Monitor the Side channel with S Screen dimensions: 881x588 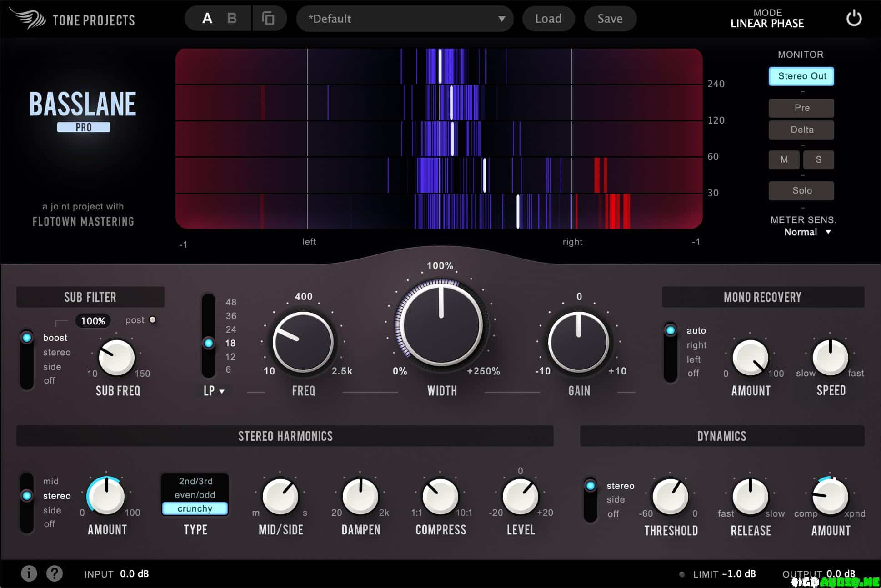[819, 160]
